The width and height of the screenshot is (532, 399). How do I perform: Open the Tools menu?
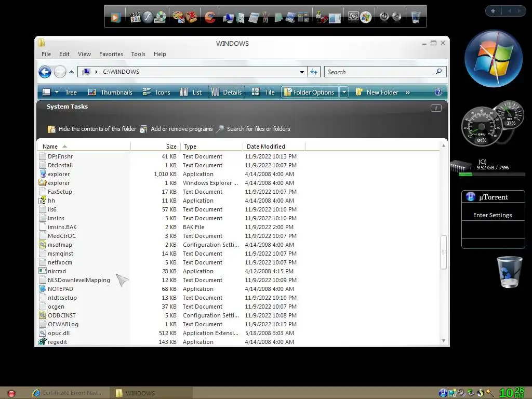(138, 54)
